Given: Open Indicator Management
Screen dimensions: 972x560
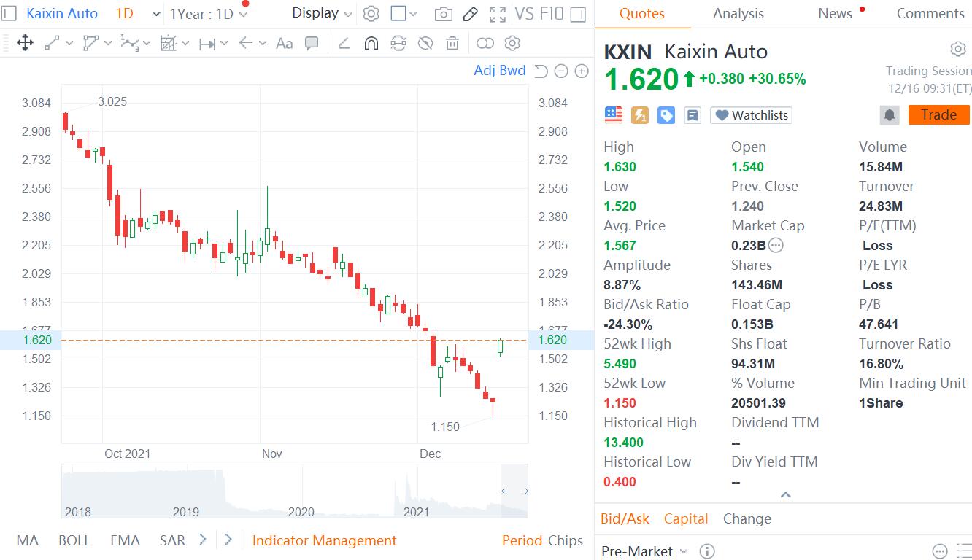Looking at the screenshot, I should click(324, 540).
